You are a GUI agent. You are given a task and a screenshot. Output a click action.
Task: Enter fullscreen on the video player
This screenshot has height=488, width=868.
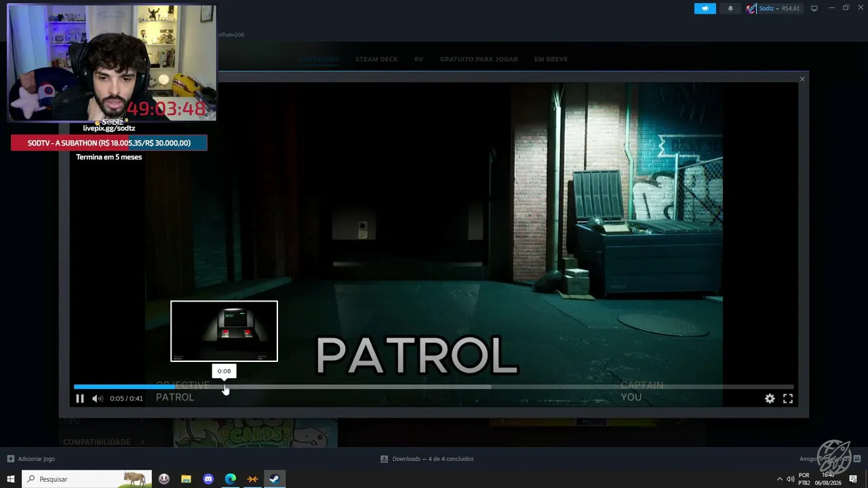(x=788, y=399)
